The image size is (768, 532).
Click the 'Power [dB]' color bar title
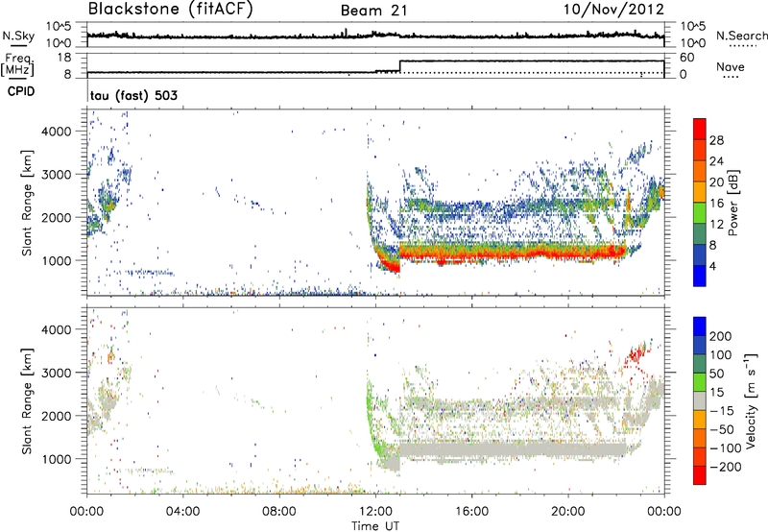(x=733, y=203)
